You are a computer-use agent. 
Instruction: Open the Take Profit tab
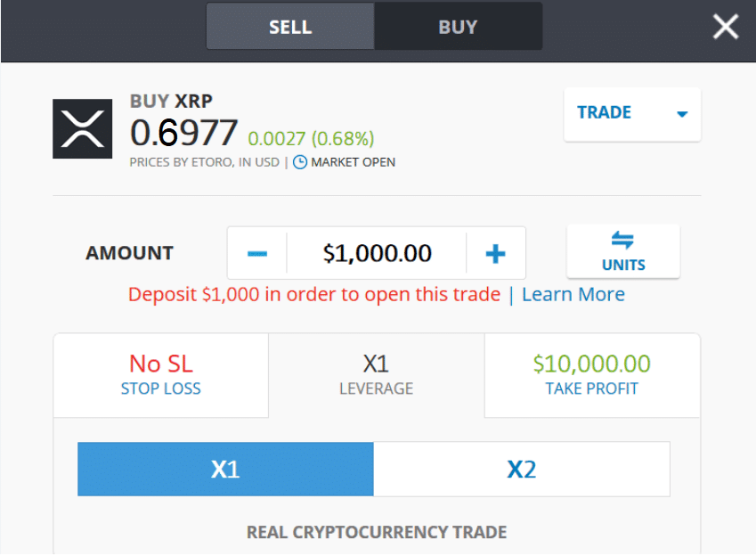click(591, 375)
